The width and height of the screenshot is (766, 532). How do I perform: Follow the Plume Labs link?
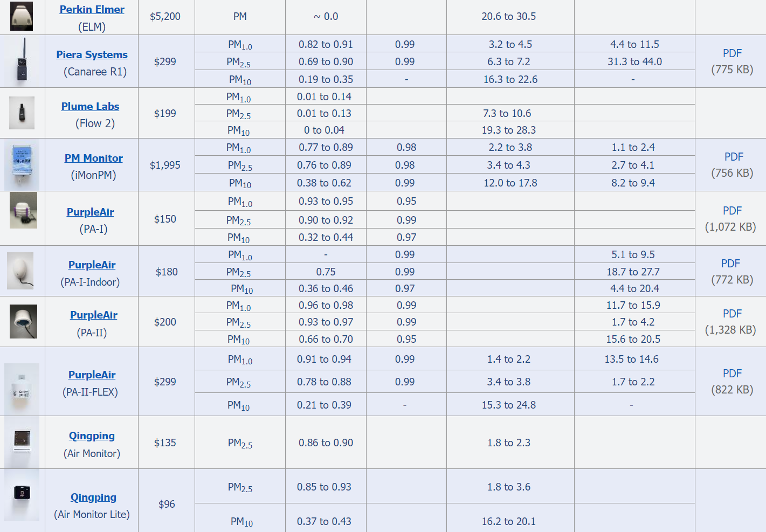(90, 106)
